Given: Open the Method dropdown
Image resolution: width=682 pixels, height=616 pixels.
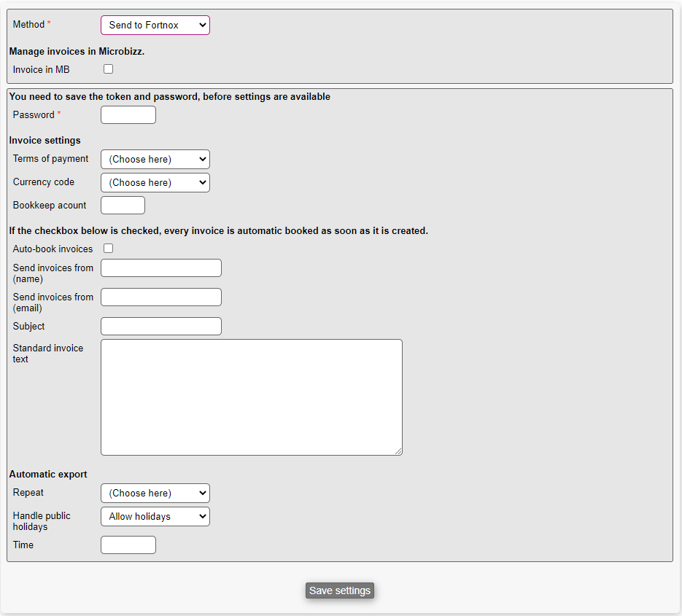Looking at the screenshot, I should [155, 26].
